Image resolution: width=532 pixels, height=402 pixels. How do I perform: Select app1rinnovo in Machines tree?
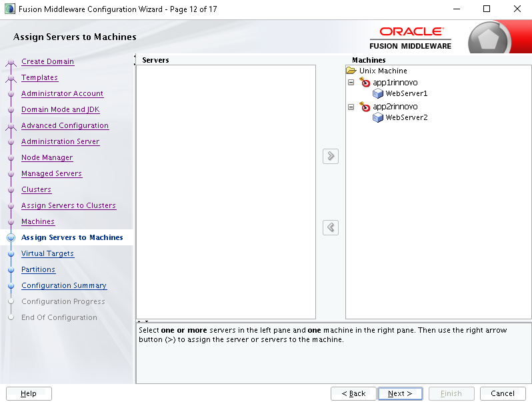(395, 83)
